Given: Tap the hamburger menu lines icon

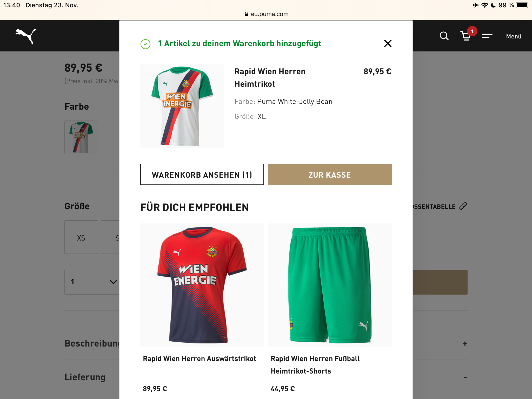Looking at the screenshot, I should (487, 36).
